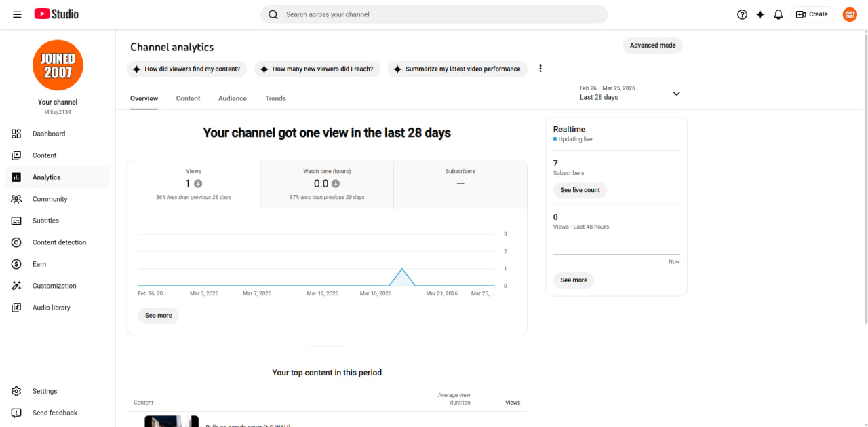868x427 pixels.
Task: Click the Send feedback icon
Action: tap(16, 413)
